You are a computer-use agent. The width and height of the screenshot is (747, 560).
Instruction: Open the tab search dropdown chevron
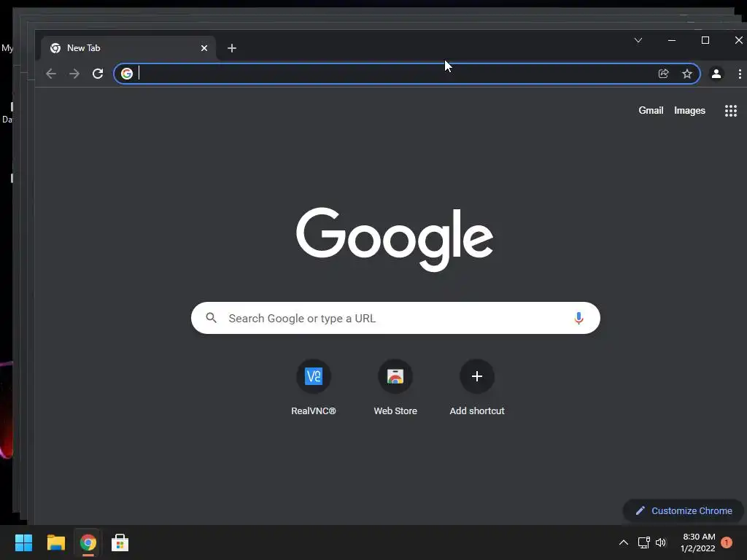(x=638, y=40)
